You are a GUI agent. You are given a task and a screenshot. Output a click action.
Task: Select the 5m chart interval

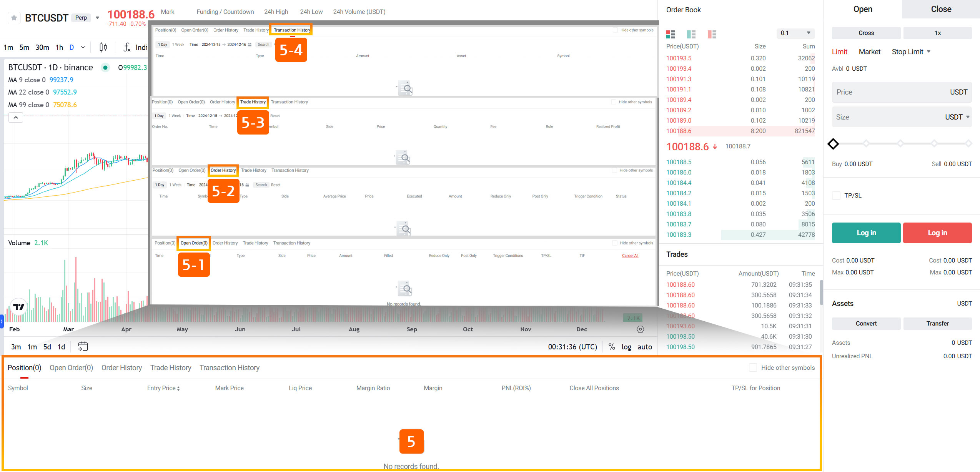point(24,47)
